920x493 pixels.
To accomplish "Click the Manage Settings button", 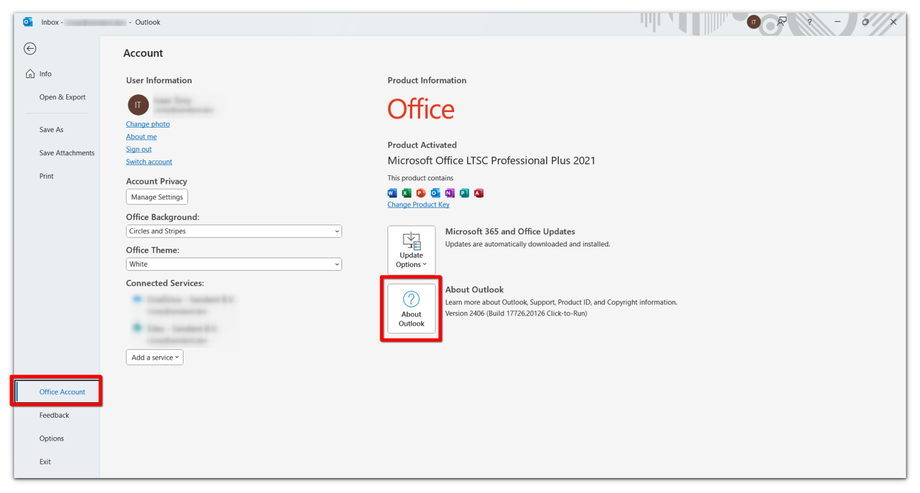I will [x=157, y=197].
